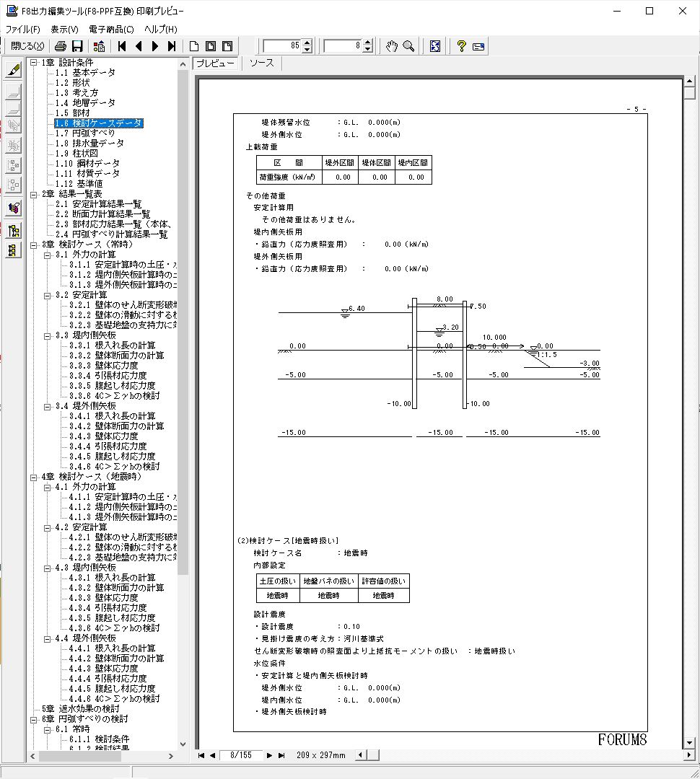Decrease the page number 8 with down arrow
The width and height of the screenshot is (700, 779).
point(368,50)
